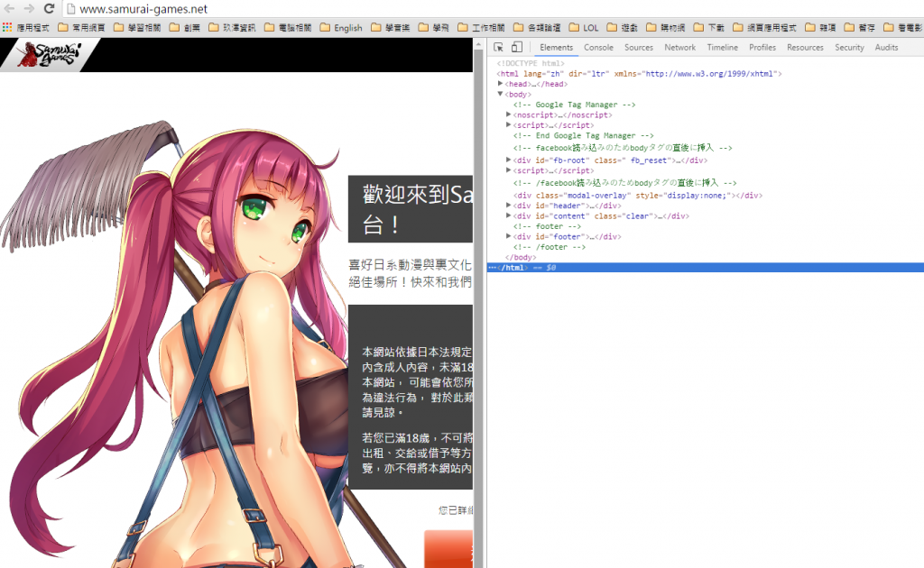924x568 pixels.
Task: Select the html lang="zh" opening tag row
Action: click(639, 74)
